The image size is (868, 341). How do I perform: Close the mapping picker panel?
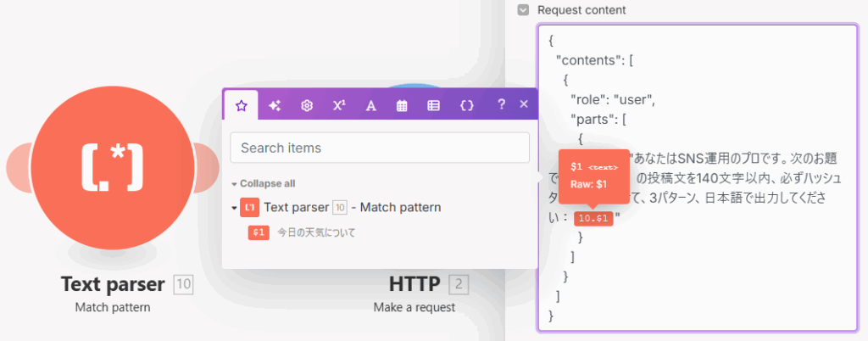(x=523, y=104)
